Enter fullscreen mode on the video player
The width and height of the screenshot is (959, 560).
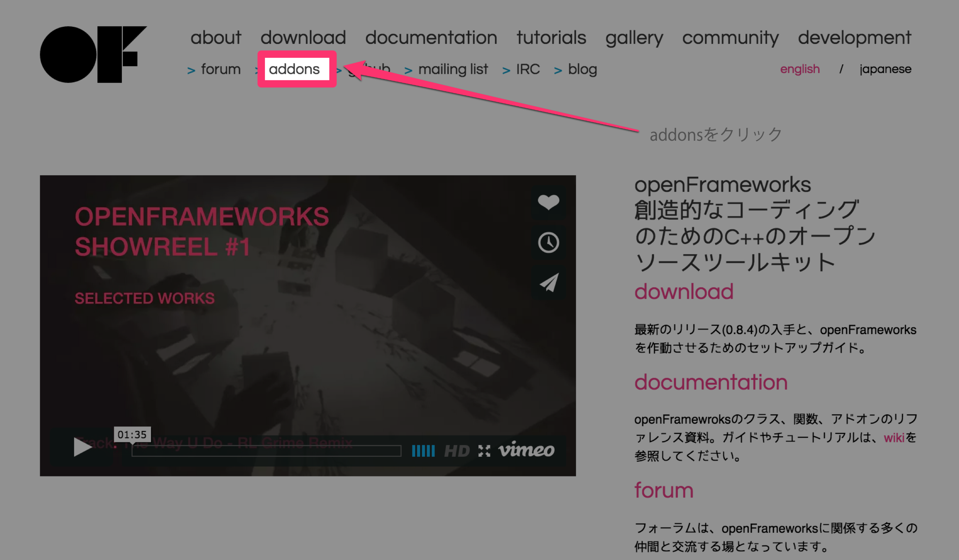pos(484,451)
